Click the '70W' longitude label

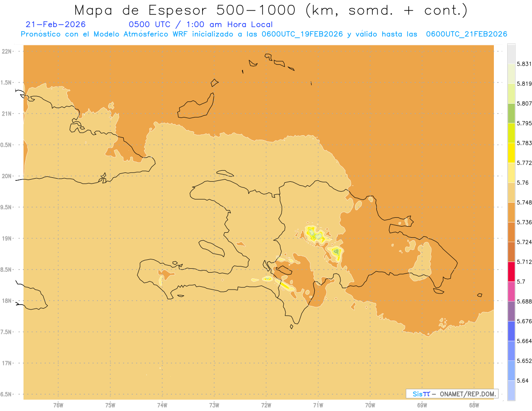(x=370, y=405)
